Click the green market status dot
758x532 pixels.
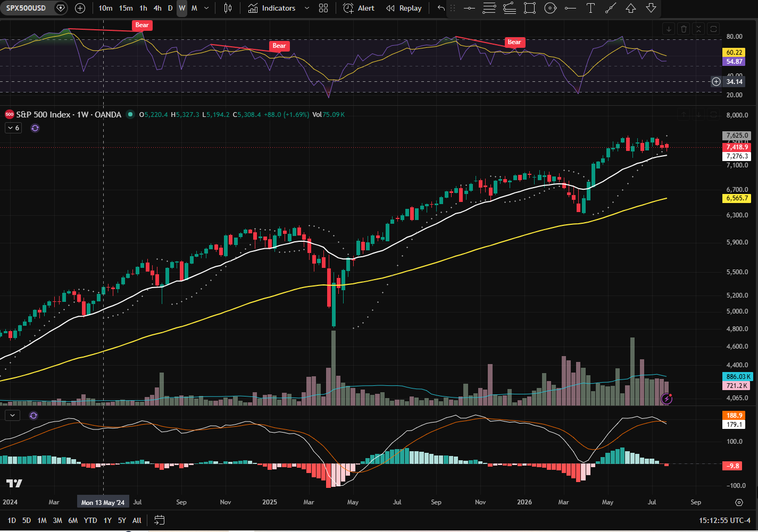130,114
